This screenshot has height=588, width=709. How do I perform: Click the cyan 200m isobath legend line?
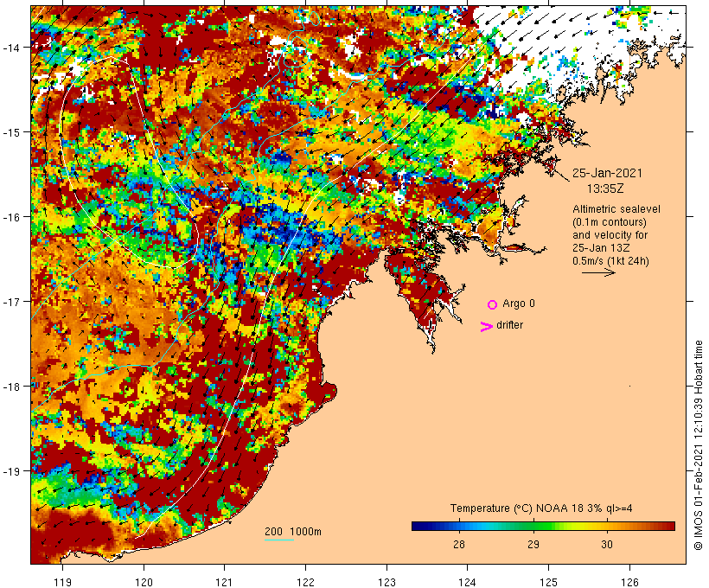click(x=279, y=540)
